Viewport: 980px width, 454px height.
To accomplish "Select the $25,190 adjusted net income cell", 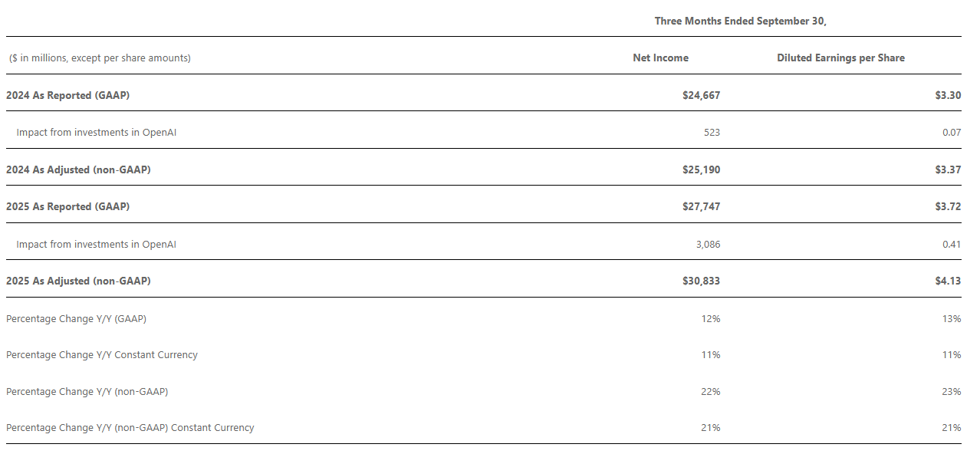I will [701, 169].
